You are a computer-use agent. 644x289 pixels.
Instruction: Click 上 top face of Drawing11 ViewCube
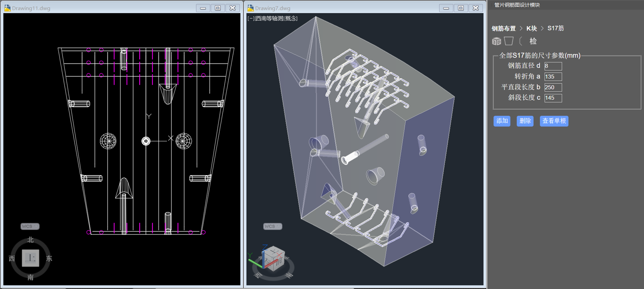[31, 258]
